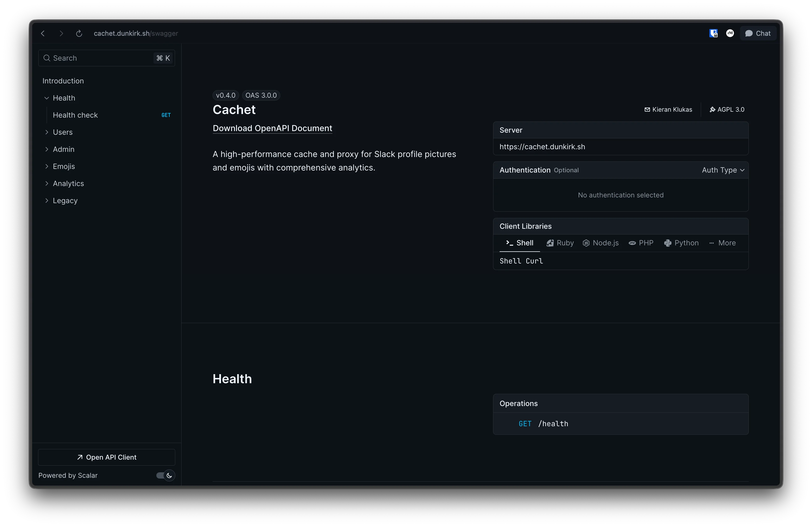Open the Auth Type dropdown
812x527 pixels.
723,170
